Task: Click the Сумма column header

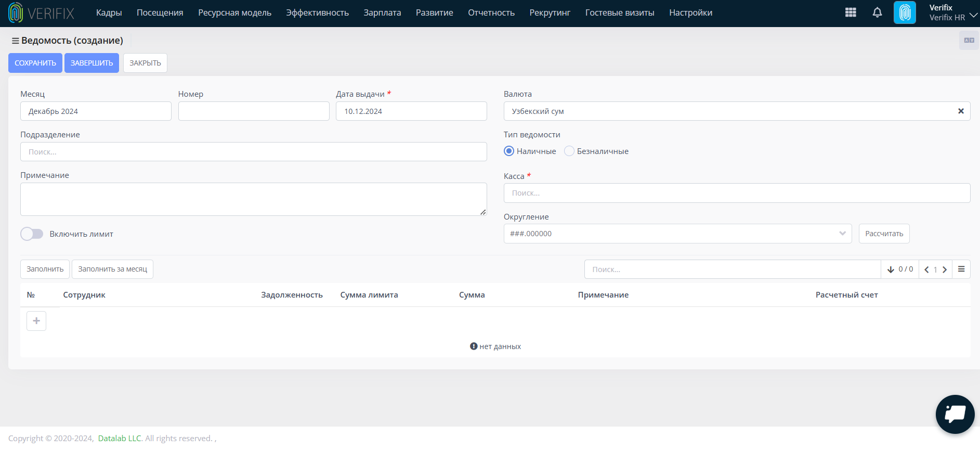Action: (x=472, y=295)
